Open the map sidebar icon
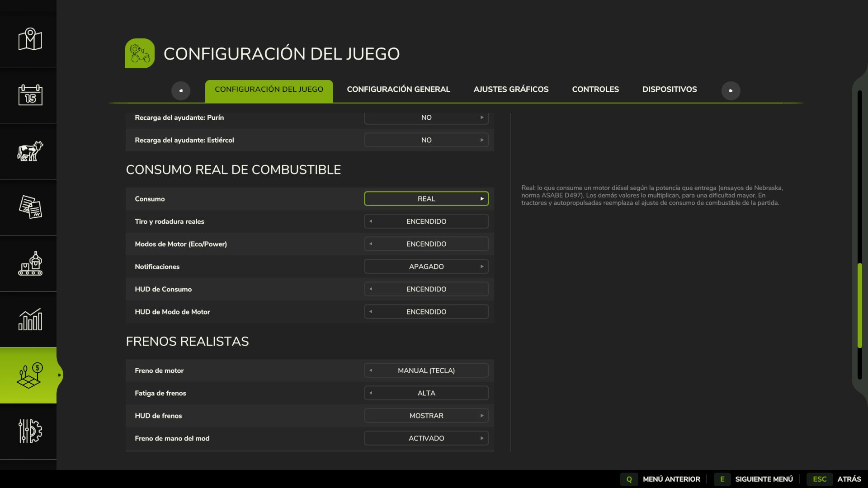Screen dimensions: 868x488 pos(30,39)
